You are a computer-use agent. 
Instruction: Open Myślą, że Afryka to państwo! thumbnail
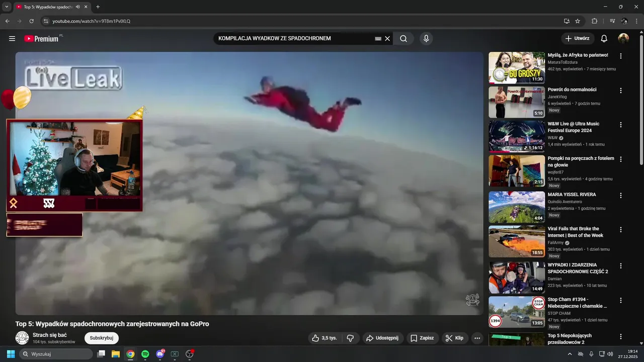pyautogui.click(x=517, y=67)
